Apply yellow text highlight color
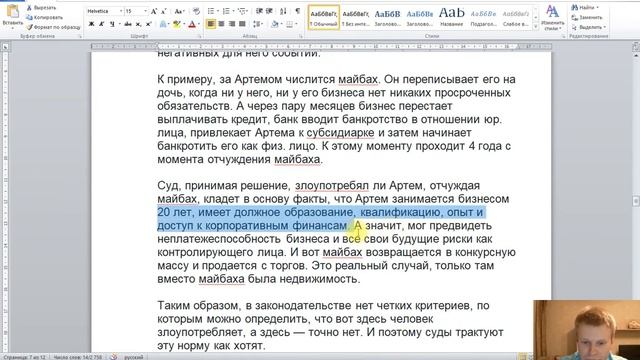 click(176, 24)
